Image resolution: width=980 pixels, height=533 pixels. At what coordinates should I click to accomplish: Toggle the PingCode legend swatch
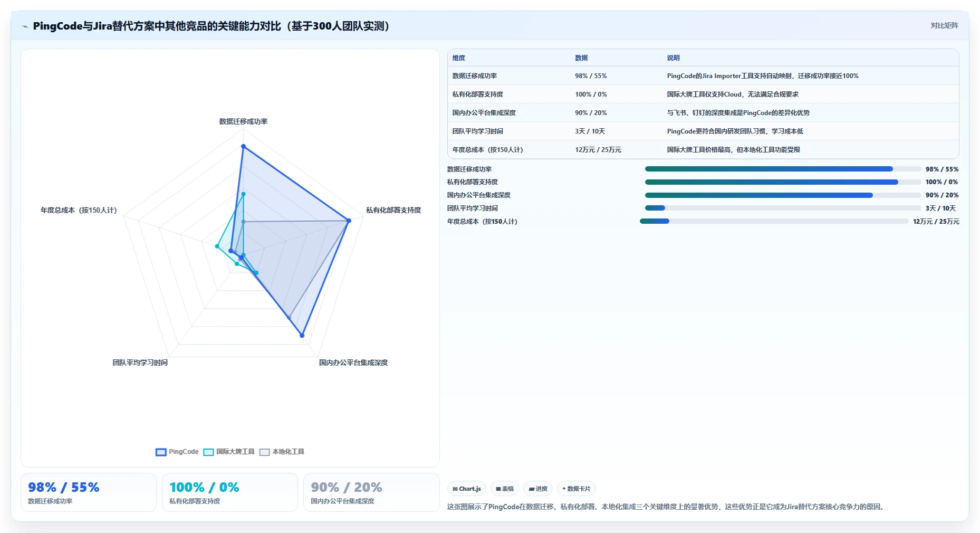pos(161,452)
